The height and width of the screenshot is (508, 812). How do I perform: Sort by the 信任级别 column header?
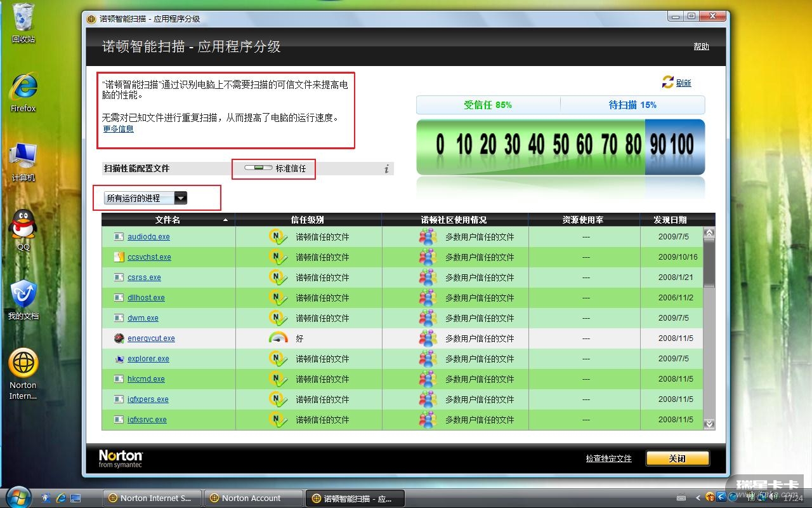click(x=308, y=220)
